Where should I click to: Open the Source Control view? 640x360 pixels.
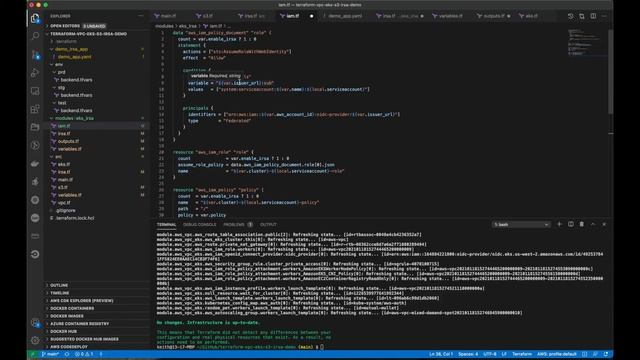coord(35,54)
